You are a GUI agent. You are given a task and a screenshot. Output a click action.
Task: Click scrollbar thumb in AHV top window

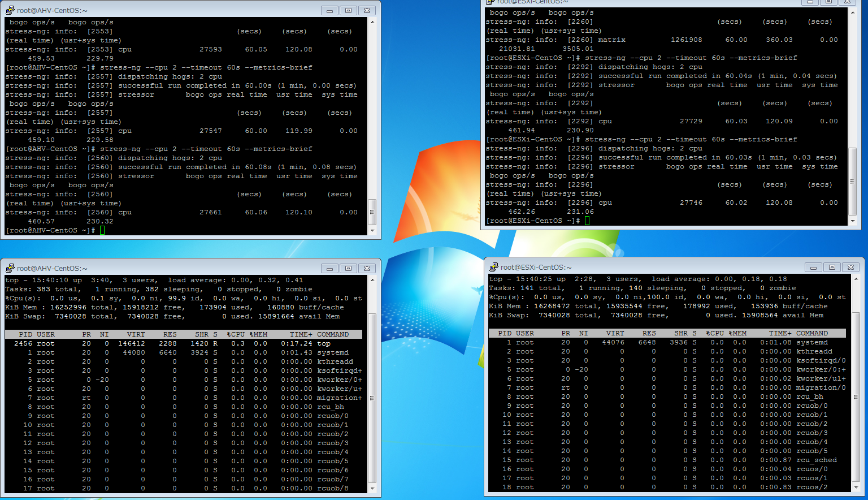click(x=372, y=398)
